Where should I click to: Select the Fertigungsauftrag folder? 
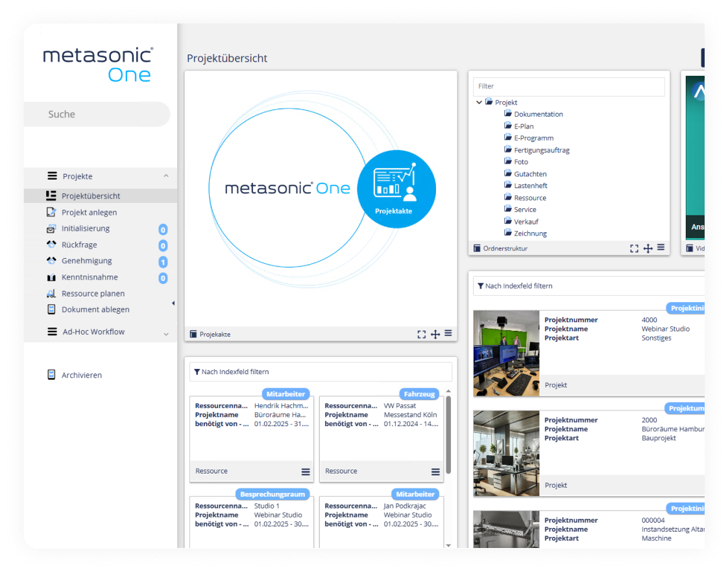point(541,150)
